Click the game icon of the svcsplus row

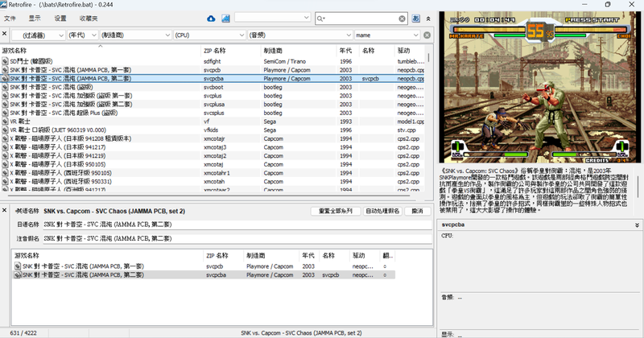pyautogui.click(x=5, y=113)
